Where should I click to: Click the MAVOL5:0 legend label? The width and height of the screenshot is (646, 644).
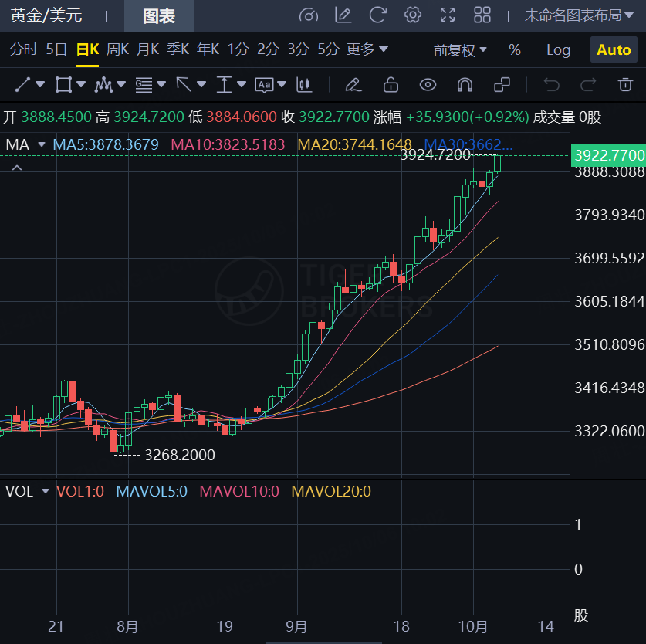(151, 491)
